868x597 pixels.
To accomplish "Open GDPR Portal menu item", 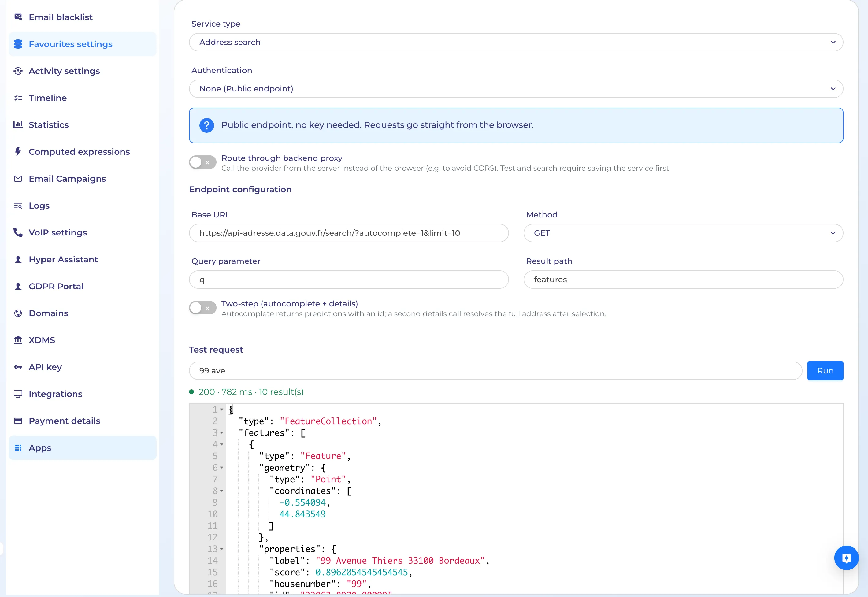I will click(82, 286).
